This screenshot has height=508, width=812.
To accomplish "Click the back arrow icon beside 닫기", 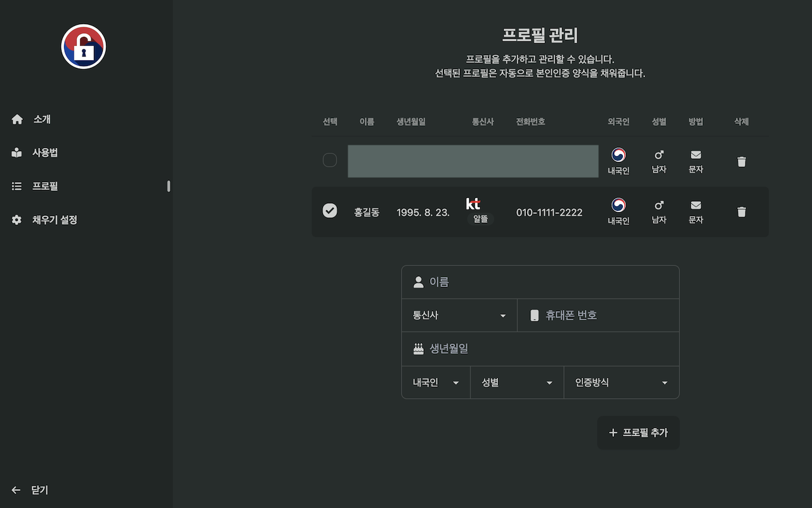I will 16,490.
